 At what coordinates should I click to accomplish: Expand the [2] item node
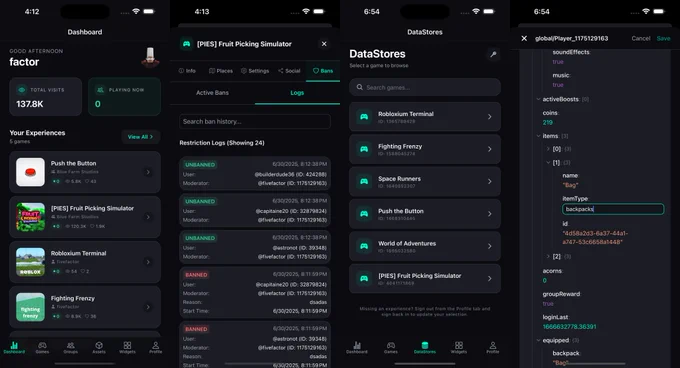pos(548,257)
